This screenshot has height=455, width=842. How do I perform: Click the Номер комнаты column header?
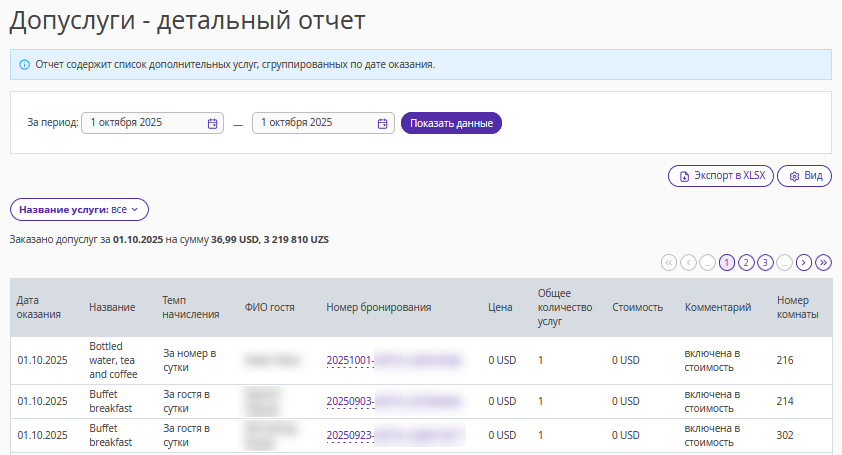[x=798, y=307]
